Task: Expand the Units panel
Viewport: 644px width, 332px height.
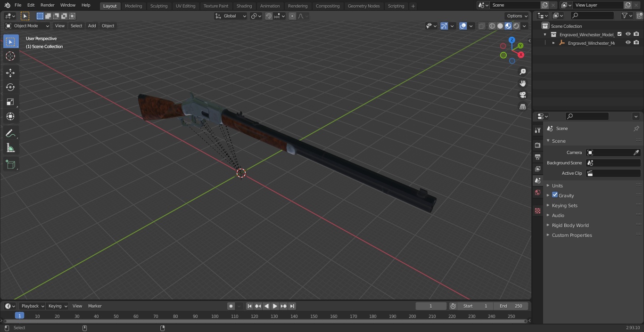Action: 557,186
